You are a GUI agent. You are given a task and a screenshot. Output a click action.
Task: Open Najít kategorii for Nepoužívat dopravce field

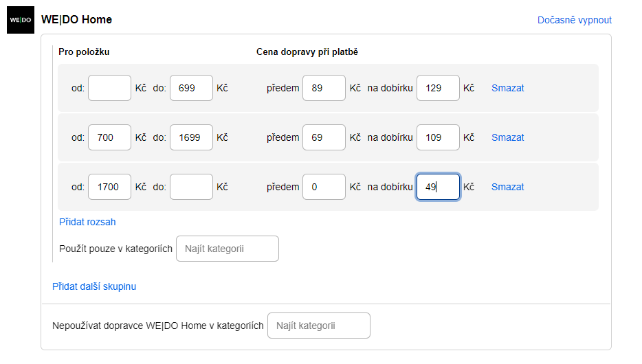click(318, 326)
